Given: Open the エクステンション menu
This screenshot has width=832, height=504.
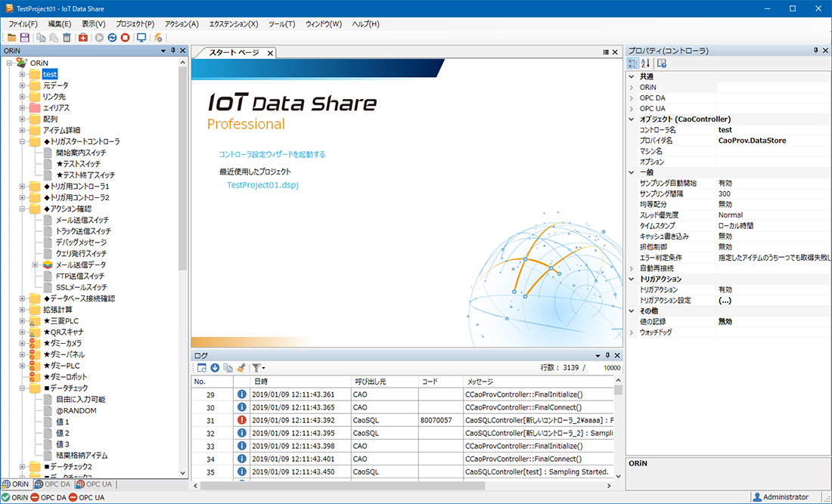Looking at the screenshot, I should (x=231, y=23).
